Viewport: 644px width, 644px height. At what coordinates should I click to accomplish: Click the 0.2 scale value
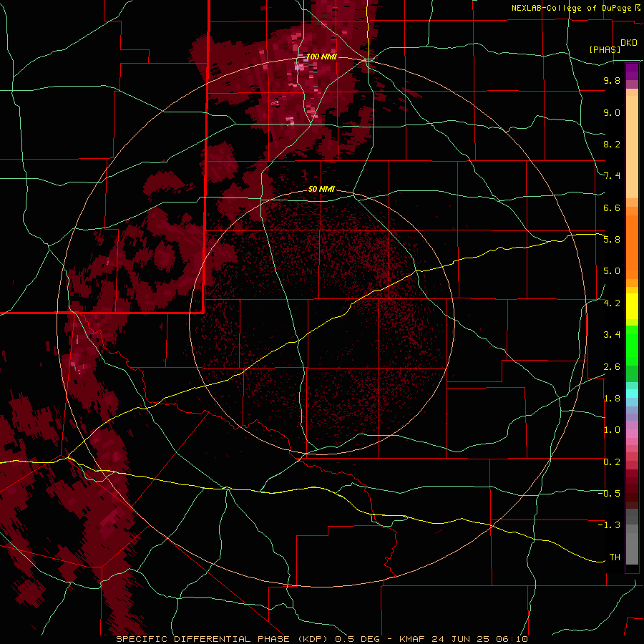pyautogui.click(x=612, y=462)
